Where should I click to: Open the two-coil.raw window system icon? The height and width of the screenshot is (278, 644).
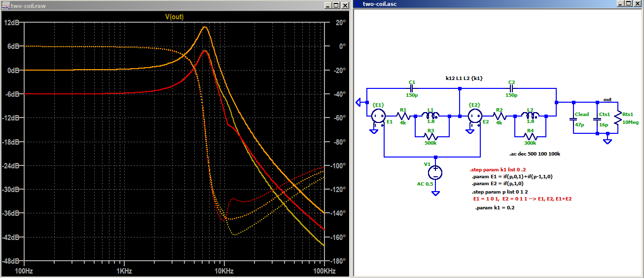(x=5, y=5)
